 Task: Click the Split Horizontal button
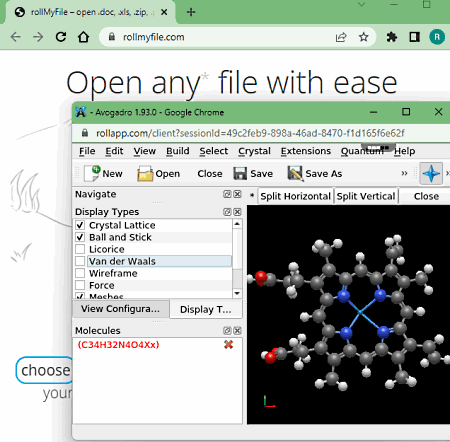(295, 196)
